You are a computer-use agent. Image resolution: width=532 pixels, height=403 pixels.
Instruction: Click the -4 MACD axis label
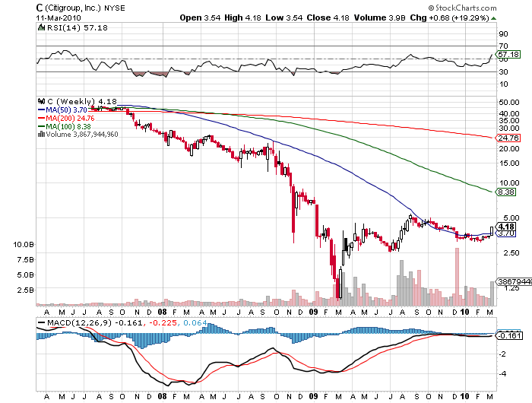502,373
